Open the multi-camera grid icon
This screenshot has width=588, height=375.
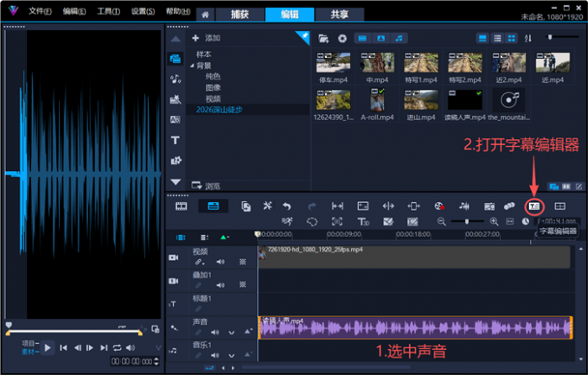click(x=559, y=206)
